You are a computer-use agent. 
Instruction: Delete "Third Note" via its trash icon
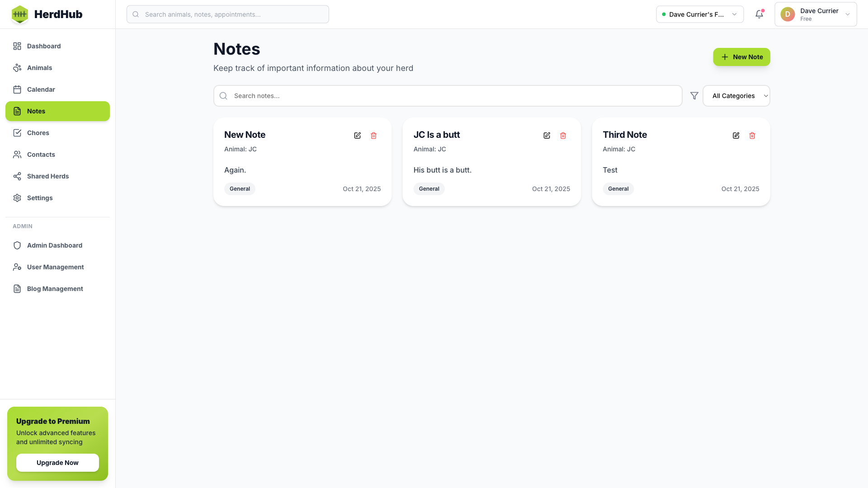[752, 136]
